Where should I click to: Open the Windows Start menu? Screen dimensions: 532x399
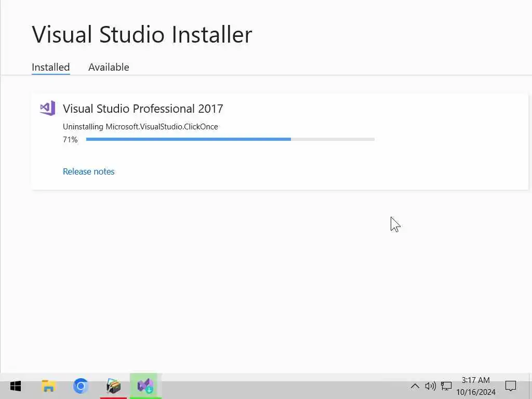[15, 386]
